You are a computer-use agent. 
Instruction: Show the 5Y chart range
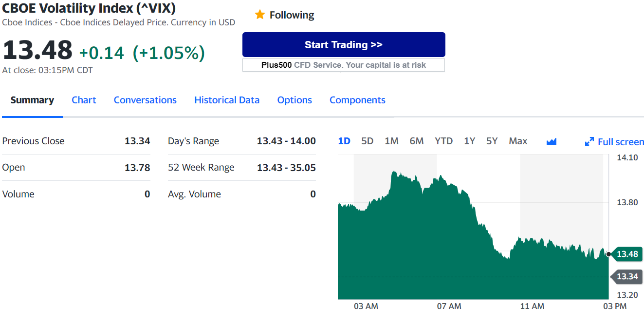pyautogui.click(x=492, y=141)
